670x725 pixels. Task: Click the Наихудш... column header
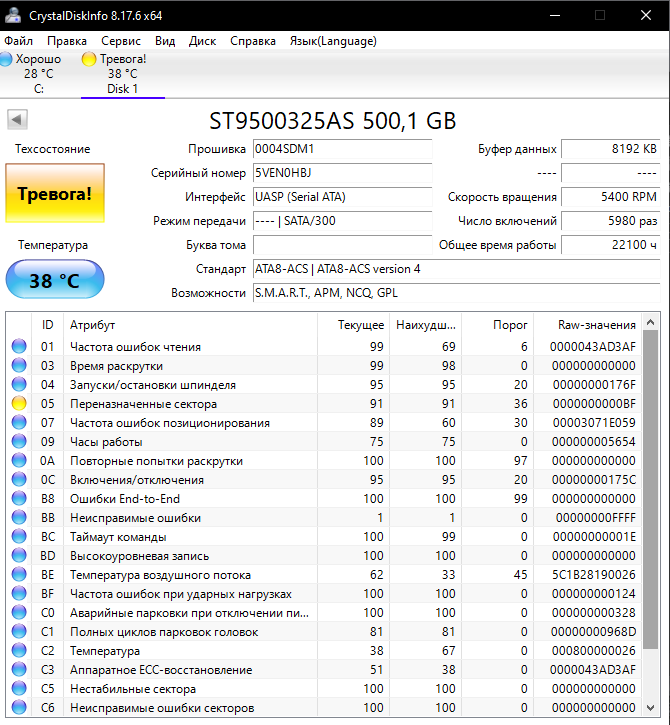[x=426, y=325]
